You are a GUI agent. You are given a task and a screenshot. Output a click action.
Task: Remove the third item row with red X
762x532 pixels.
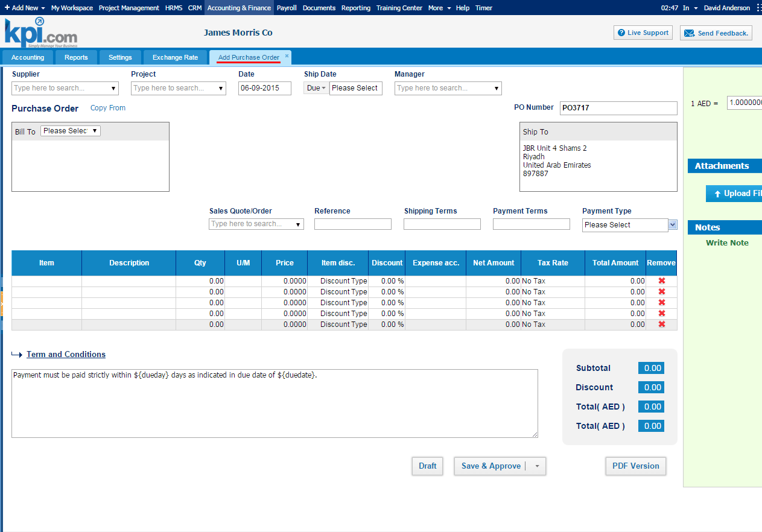tap(661, 303)
